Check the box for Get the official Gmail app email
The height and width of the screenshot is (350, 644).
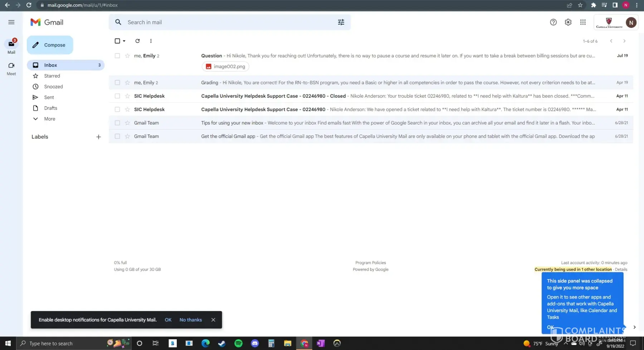117,136
